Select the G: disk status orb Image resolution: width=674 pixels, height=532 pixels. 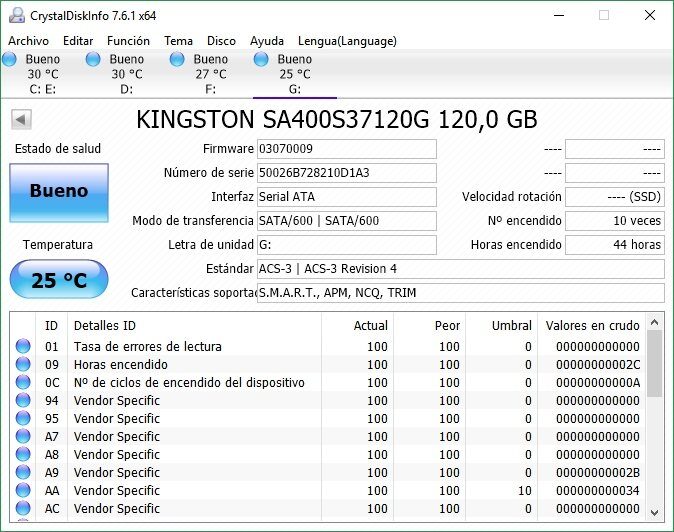pos(261,59)
